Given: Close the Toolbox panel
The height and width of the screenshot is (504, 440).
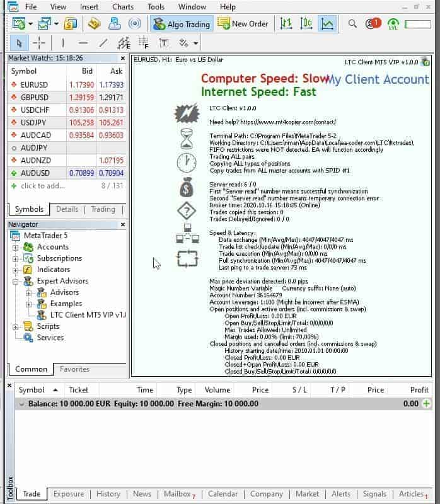Looking at the screenshot, I should (9, 385).
